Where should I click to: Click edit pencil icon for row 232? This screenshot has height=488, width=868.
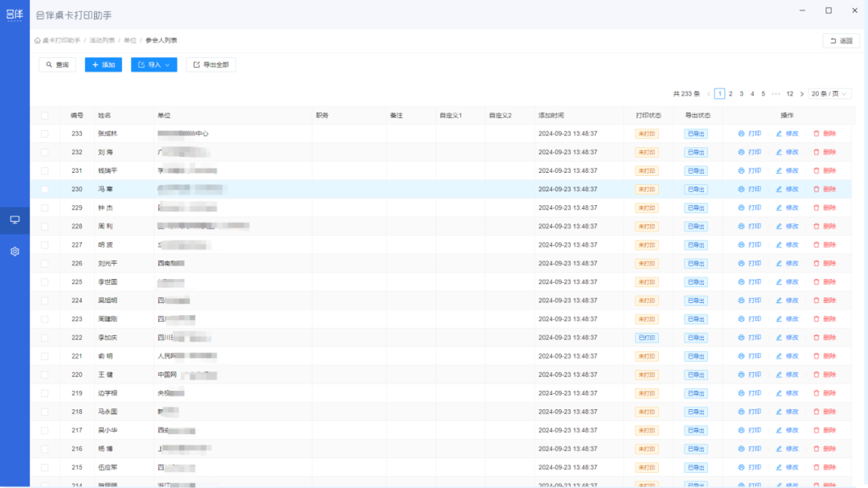click(779, 152)
